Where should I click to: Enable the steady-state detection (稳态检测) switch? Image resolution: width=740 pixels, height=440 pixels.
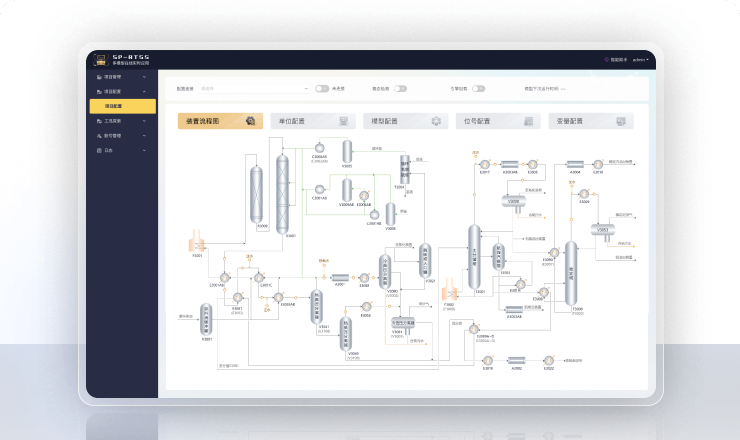coord(400,89)
